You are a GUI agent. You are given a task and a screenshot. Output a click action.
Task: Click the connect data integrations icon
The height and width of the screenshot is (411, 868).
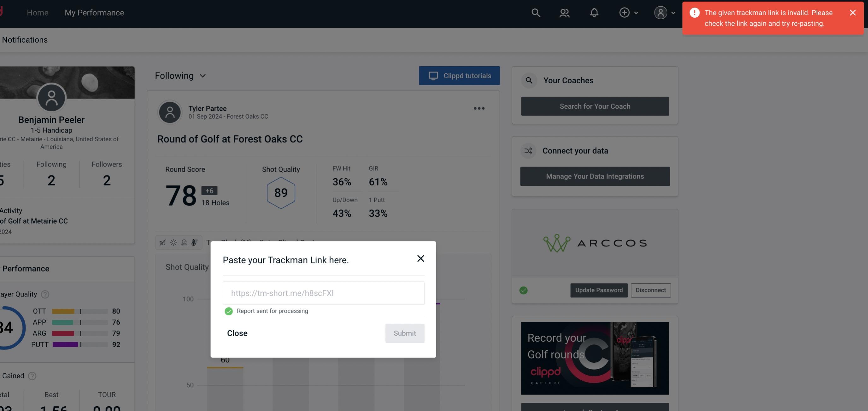point(529,150)
